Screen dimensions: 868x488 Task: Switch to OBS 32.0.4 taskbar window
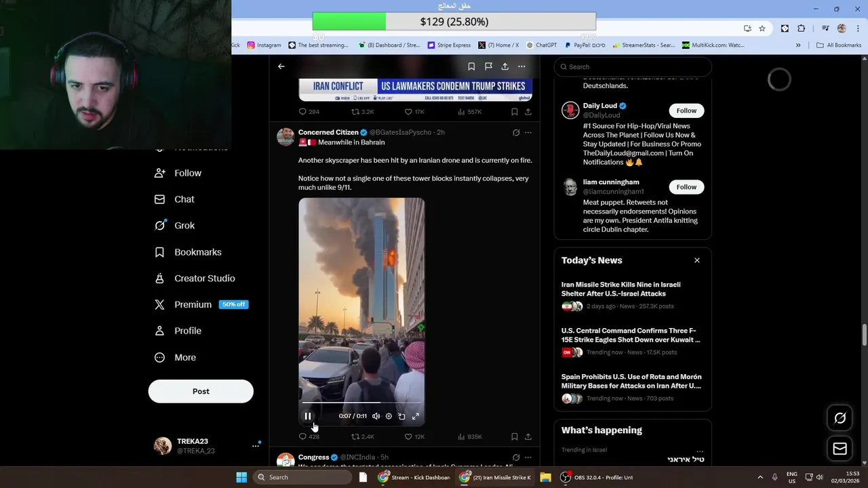tap(597, 477)
